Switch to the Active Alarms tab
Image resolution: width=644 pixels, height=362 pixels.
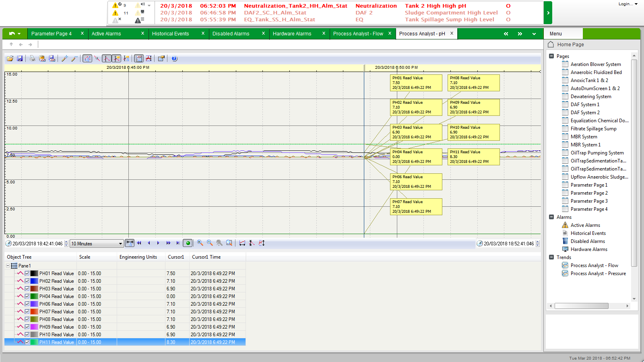click(106, 34)
